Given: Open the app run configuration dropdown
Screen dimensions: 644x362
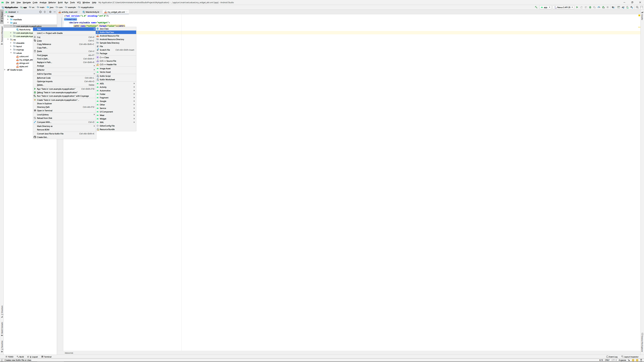Looking at the screenshot, I should [x=545, y=7].
